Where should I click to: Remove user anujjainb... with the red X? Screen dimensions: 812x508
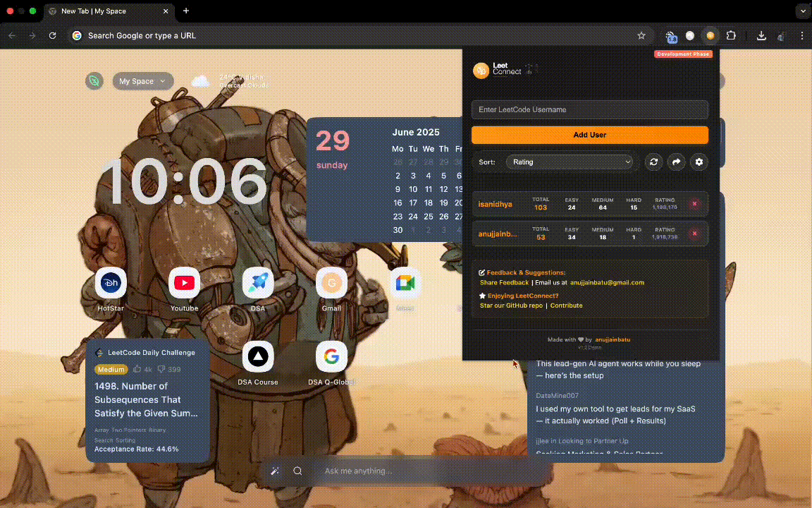point(694,234)
